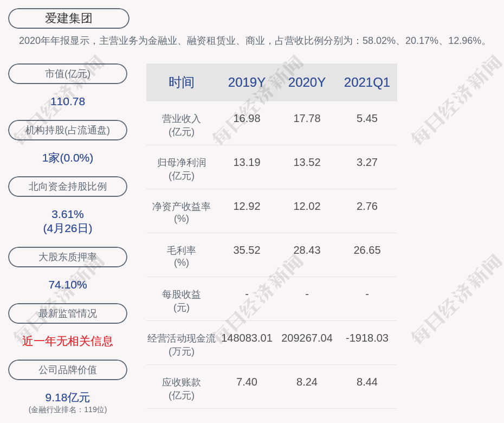
Task: Select the pledge rate 74.10%
Action: click(x=68, y=285)
